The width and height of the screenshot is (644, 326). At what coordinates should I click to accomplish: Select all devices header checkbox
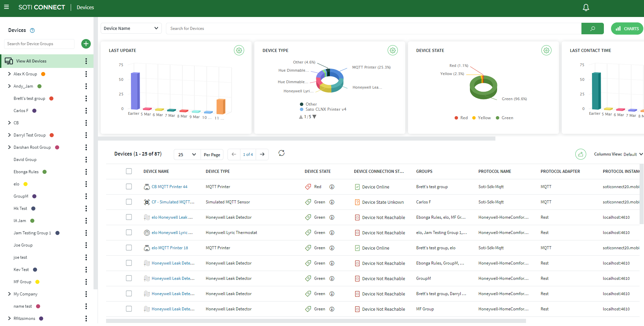pyautogui.click(x=129, y=171)
